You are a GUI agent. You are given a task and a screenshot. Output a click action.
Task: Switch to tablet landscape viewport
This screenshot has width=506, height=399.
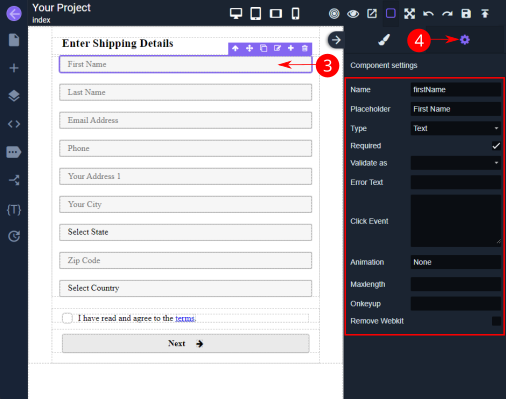276,13
